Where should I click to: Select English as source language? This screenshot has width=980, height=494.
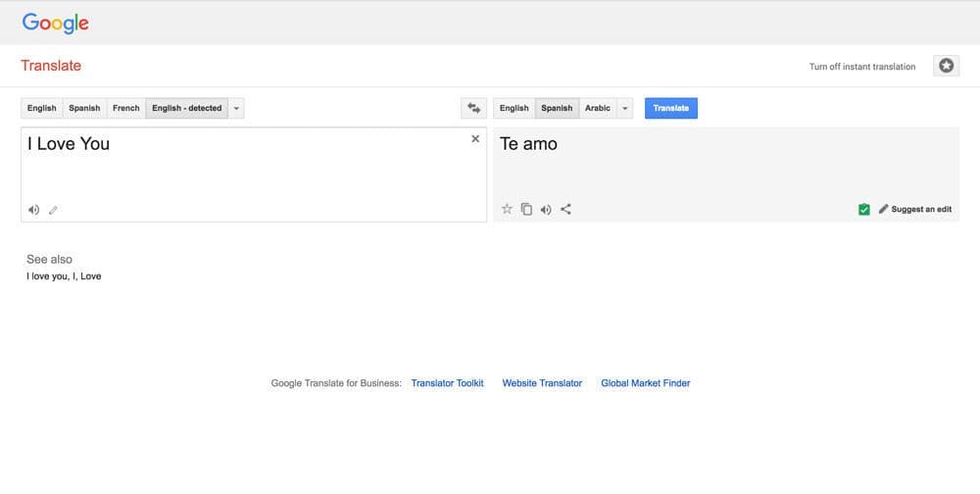pos(42,108)
